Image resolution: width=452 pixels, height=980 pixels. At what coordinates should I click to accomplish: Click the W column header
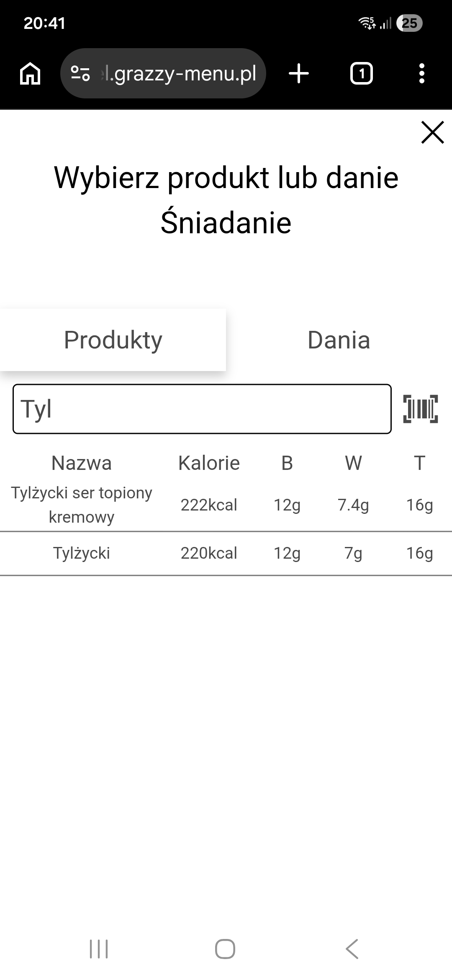(354, 463)
